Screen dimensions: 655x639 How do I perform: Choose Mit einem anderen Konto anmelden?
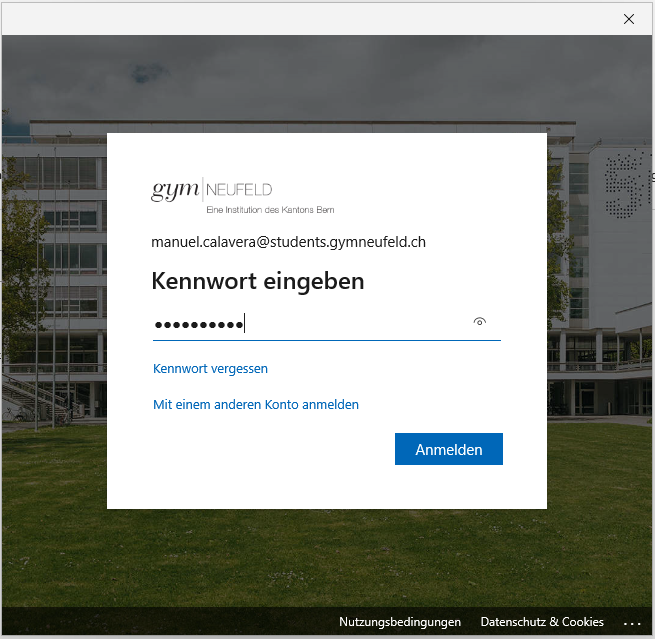(255, 405)
